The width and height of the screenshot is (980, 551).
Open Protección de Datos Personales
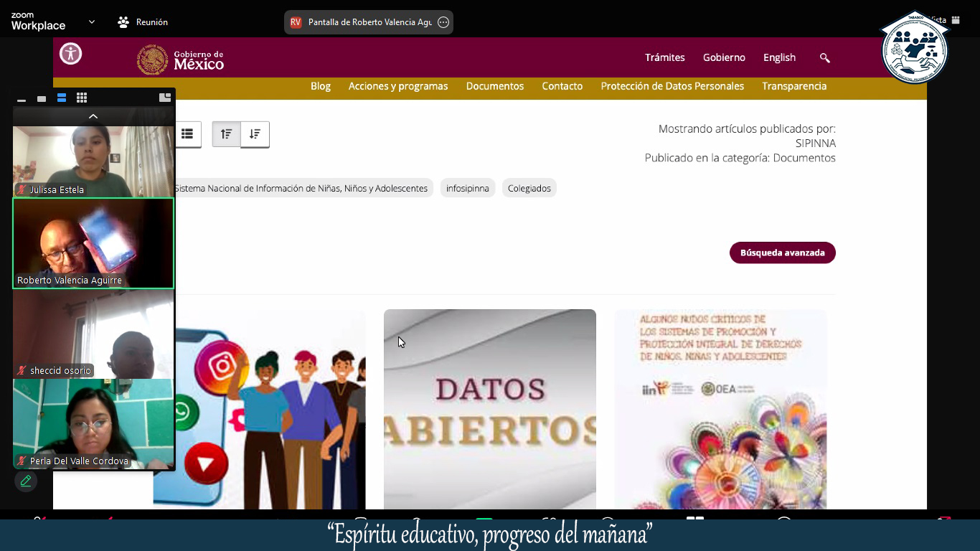coord(672,86)
